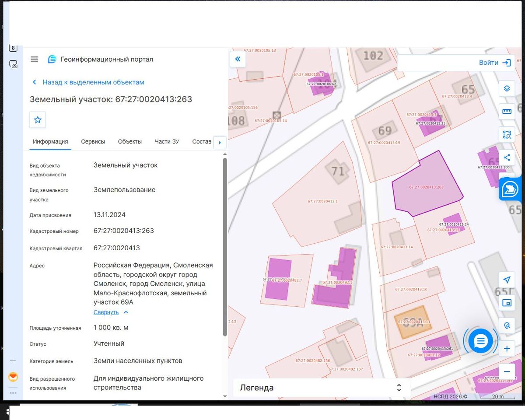Go back using the chevron before Назад
The image size is (525, 420).
(x=35, y=82)
